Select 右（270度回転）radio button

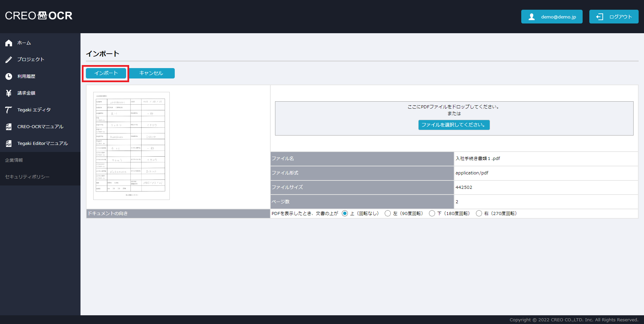pos(479,213)
